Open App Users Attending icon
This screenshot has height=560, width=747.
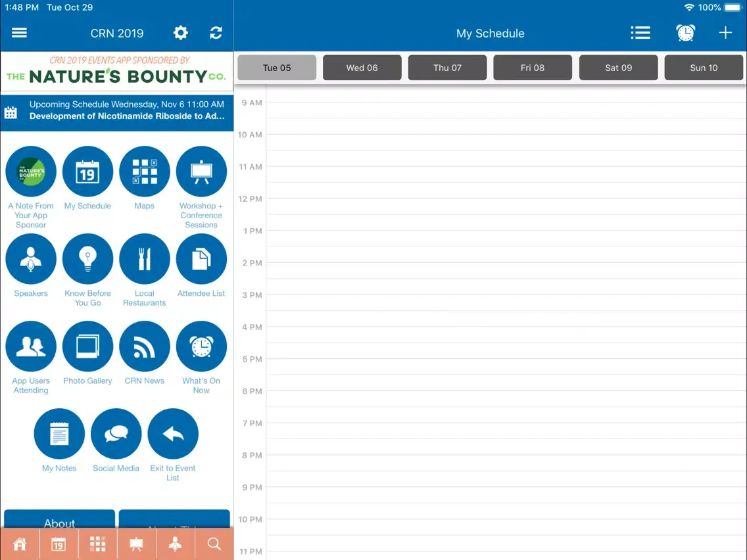[31, 346]
